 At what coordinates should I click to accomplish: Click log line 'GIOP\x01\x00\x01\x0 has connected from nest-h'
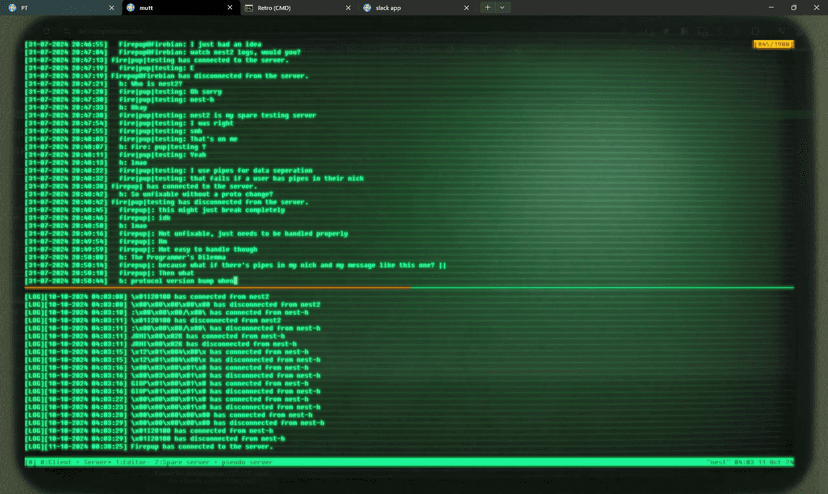click(220, 384)
